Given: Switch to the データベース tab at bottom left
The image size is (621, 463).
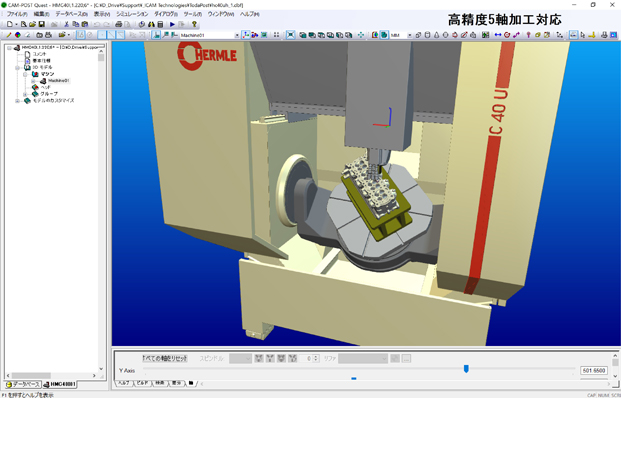Looking at the screenshot, I should click(23, 384).
